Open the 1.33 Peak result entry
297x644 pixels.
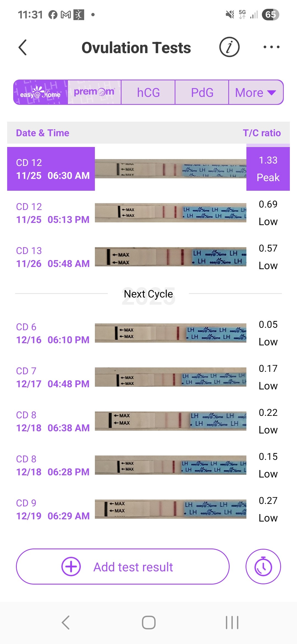(268, 169)
